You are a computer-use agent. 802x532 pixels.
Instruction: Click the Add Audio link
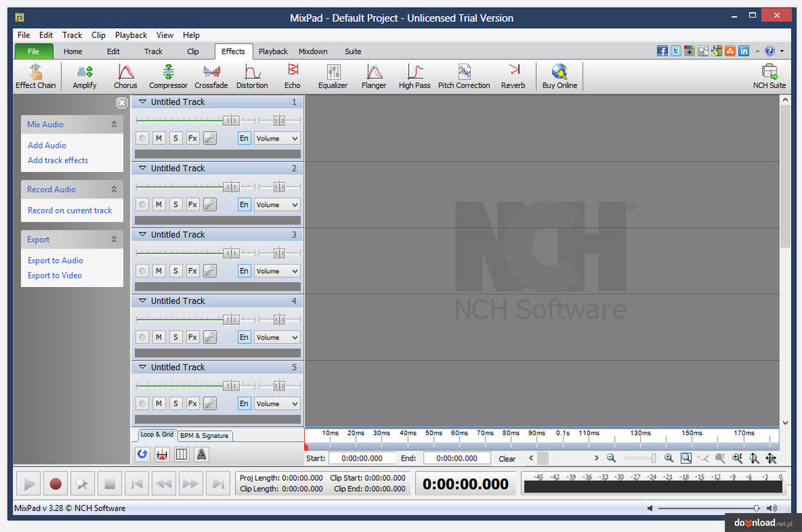point(47,145)
